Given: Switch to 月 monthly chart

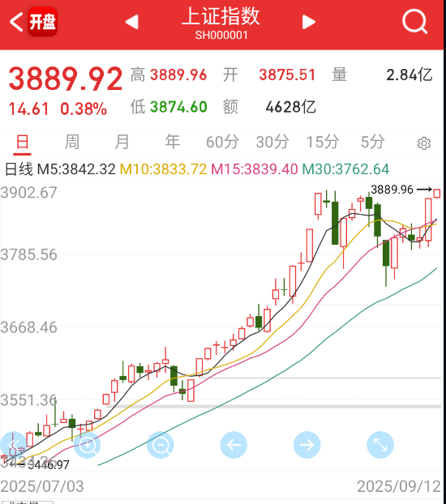Looking at the screenshot, I should tap(122, 142).
